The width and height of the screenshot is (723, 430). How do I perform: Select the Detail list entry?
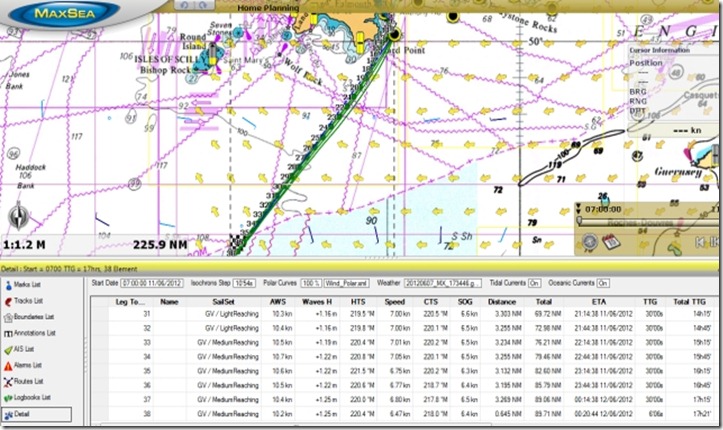[36, 414]
